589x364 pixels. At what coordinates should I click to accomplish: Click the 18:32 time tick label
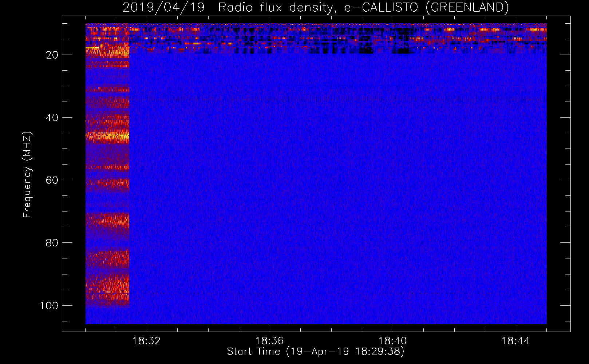[x=147, y=341]
